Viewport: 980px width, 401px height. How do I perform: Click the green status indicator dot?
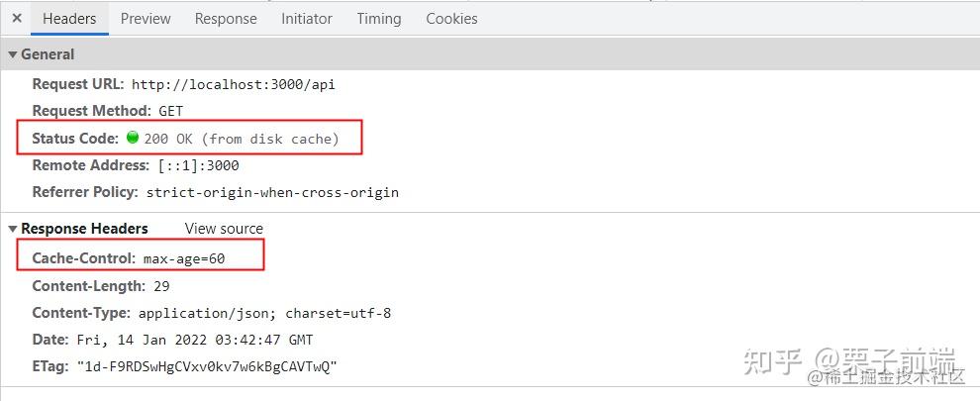point(133,139)
